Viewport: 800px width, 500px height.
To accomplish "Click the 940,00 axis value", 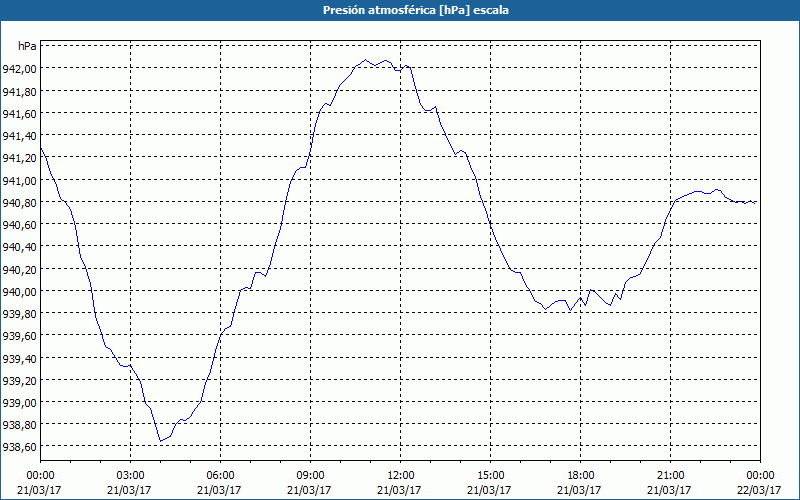I will 19,291.
